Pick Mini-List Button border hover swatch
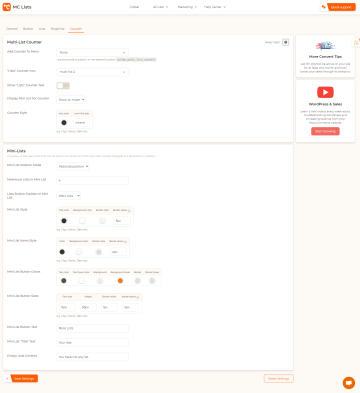This screenshot has width=360, height=393. coord(152,281)
